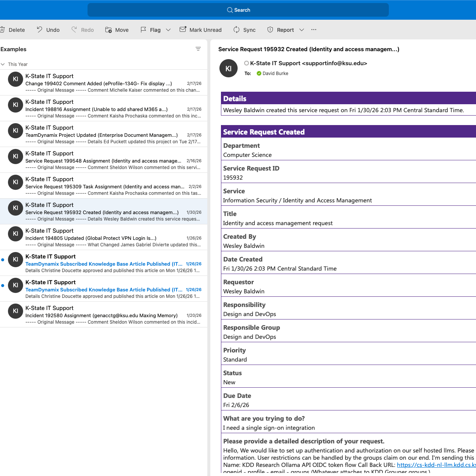This screenshot has height=476, width=476.
Task: Open the toolbar more options ellipsis
Action: tap(314, 30)
